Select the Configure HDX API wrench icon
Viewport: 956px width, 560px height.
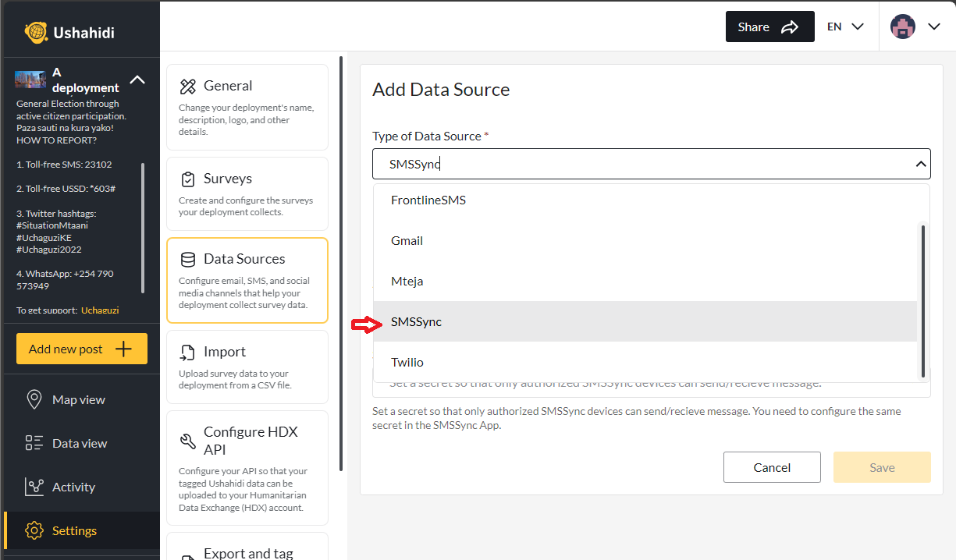click(187, 440)
